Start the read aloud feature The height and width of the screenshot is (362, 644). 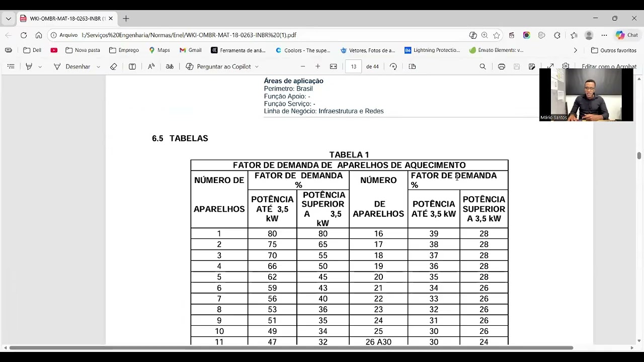click(151, 66)
